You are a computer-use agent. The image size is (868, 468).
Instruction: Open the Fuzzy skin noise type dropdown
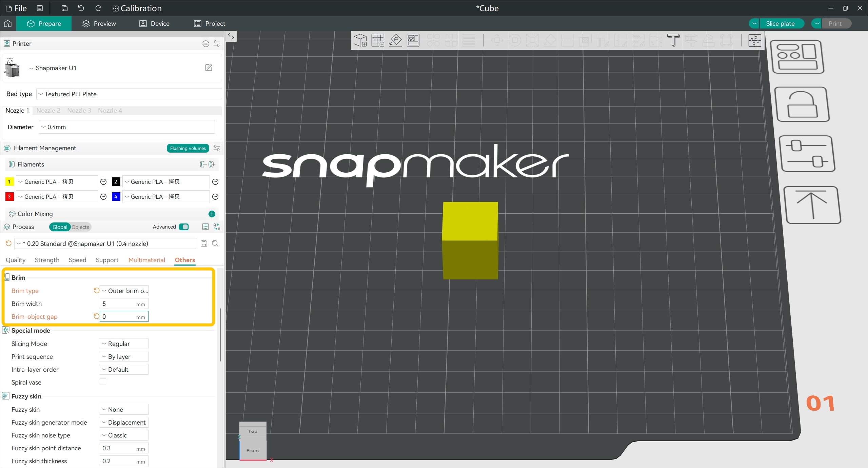[x=124, y=435]
